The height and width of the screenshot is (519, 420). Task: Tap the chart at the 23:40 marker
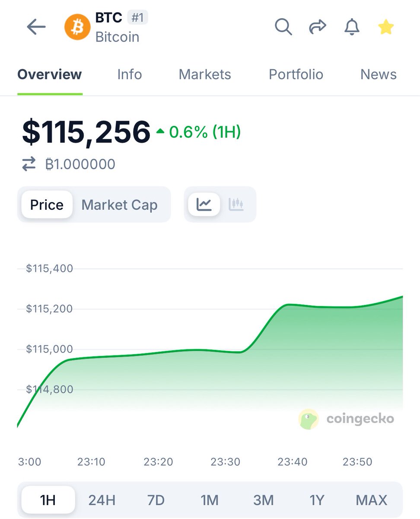point(293,462)
